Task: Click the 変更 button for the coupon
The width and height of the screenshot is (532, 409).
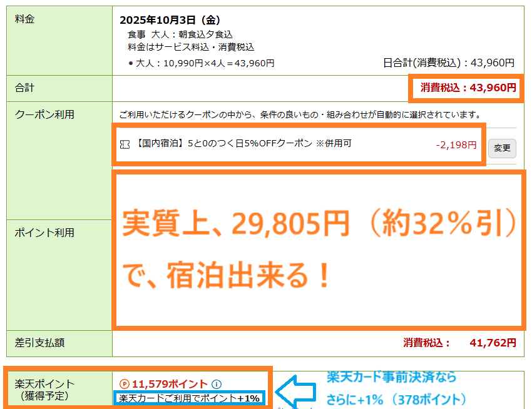Action: pos(502,148)
